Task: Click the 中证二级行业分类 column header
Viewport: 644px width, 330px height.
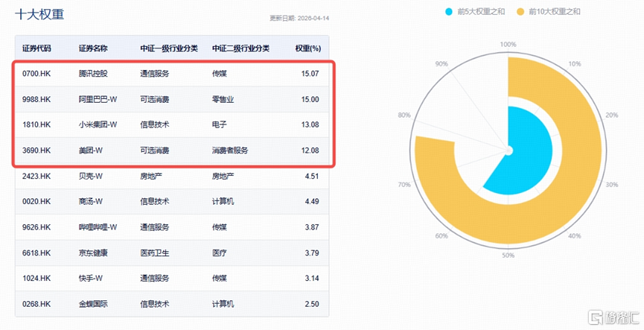Action: click(x=240, y=48)
